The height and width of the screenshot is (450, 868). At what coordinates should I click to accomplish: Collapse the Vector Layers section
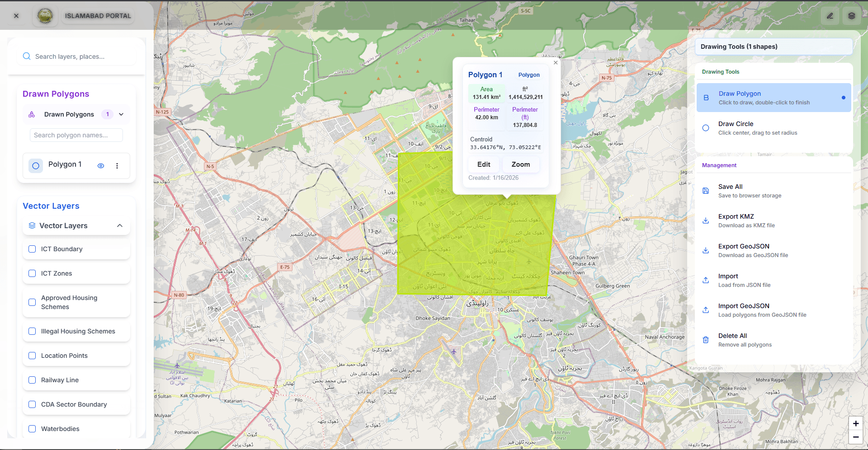119,225
